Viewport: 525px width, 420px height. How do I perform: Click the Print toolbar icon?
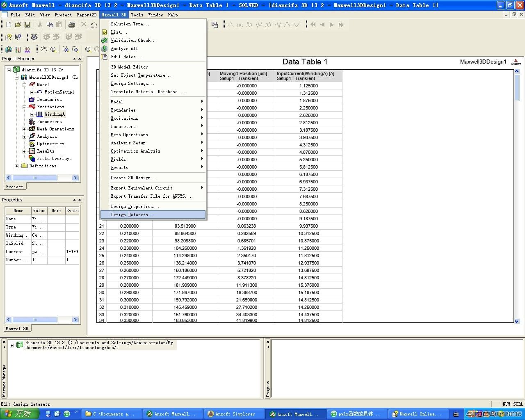[x=72, y=25]
